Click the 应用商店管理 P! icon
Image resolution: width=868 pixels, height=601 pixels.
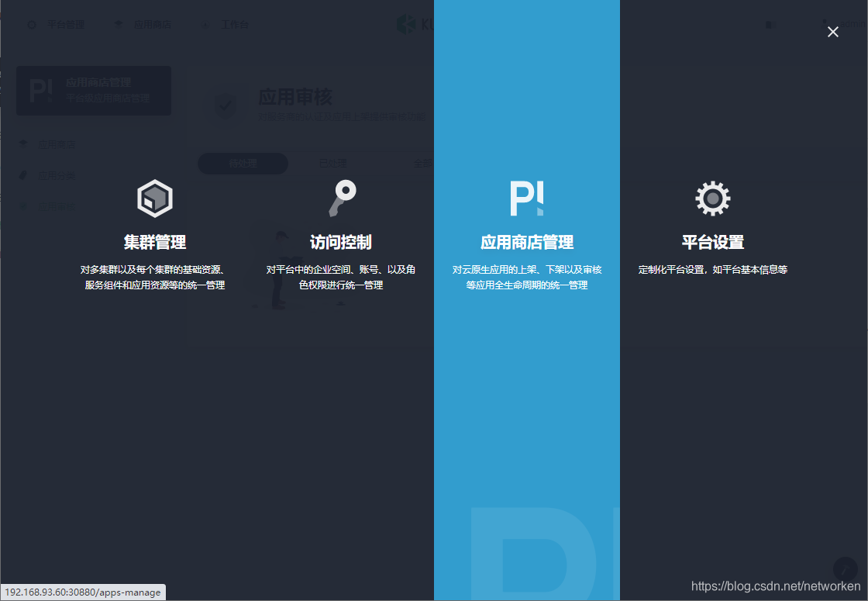coord(526,199)
